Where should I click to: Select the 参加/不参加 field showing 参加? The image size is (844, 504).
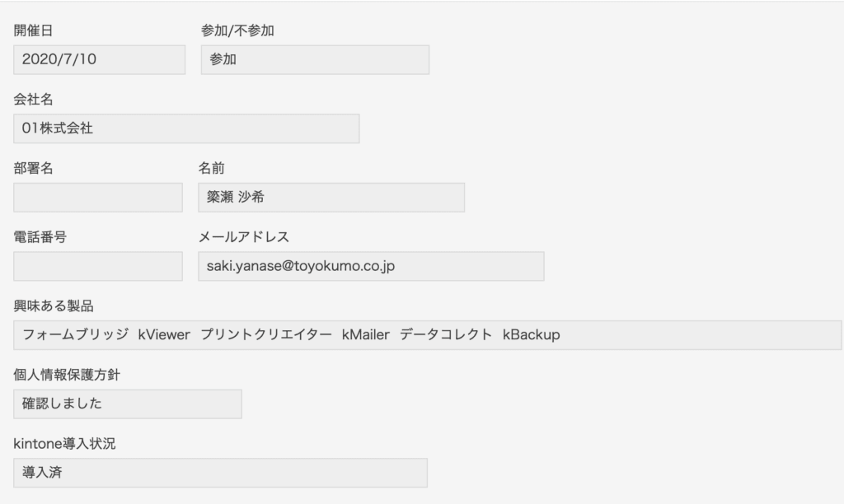[315, 59]
